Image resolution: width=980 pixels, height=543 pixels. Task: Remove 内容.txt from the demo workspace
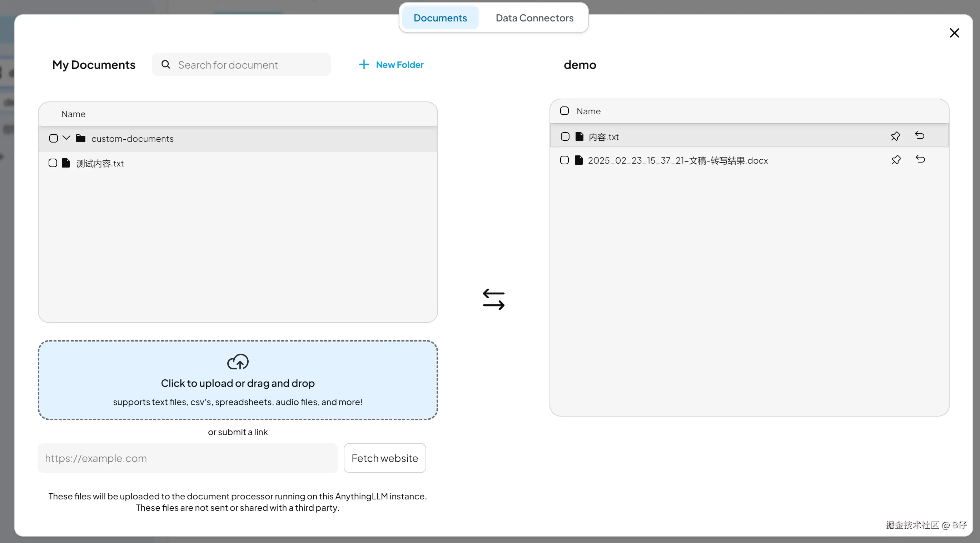pos(920,135)
